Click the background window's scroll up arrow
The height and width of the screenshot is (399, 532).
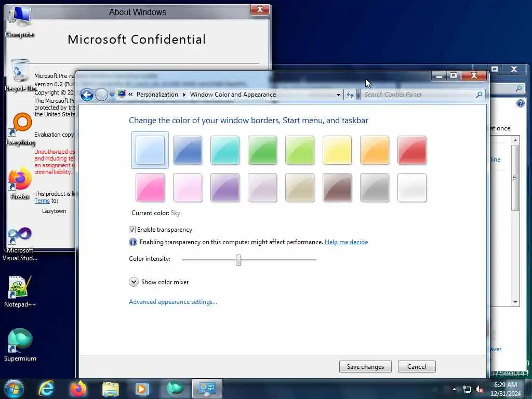click(x=515, y=140)
